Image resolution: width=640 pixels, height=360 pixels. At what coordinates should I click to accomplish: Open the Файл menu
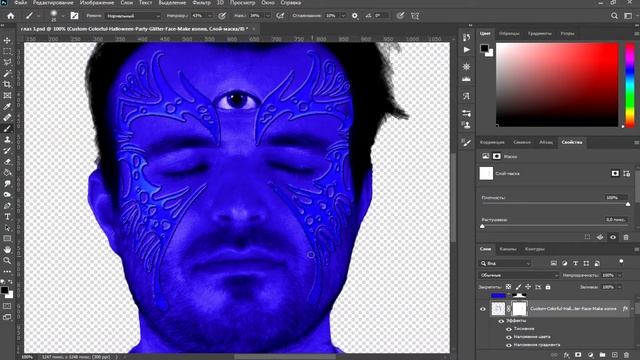coord(20,2)
